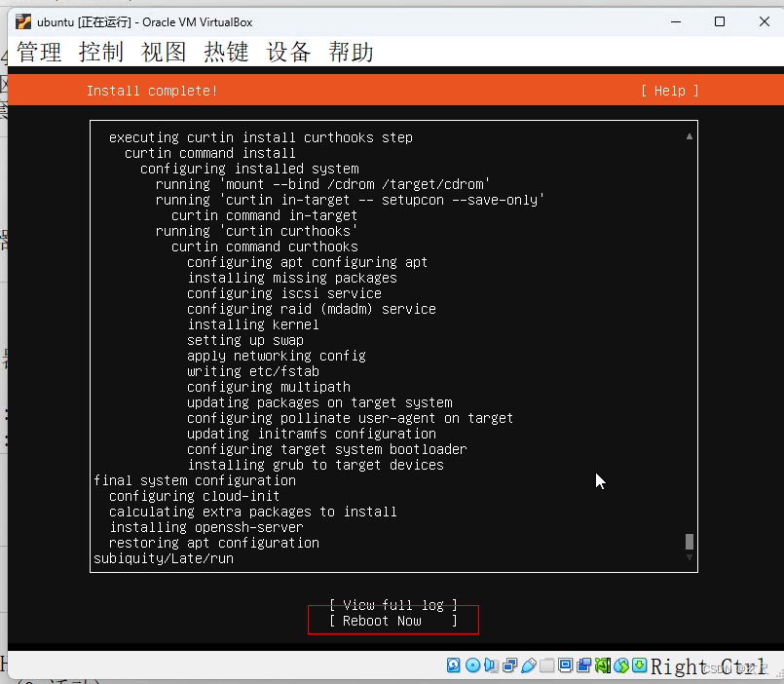Click the optical drives status icon
The image size is (784, 684).
(472, 665)
